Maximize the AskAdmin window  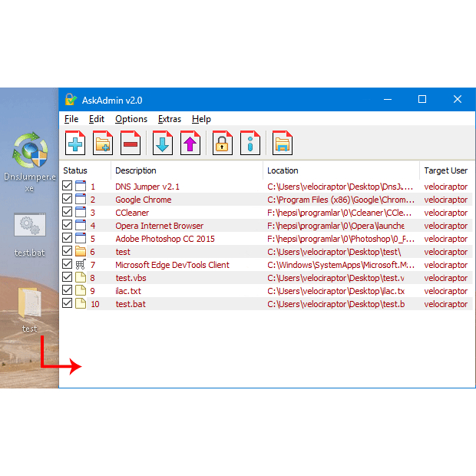422,99
